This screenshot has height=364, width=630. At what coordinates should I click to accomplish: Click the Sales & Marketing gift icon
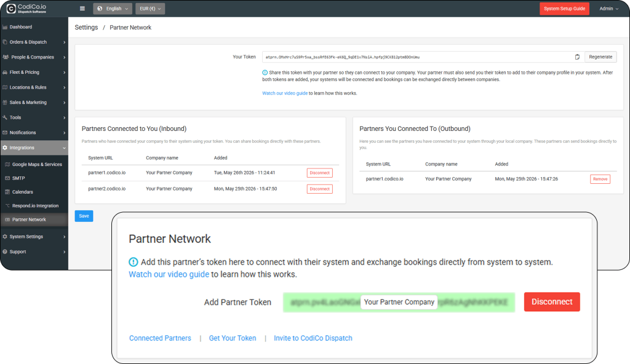click(5, 103)
